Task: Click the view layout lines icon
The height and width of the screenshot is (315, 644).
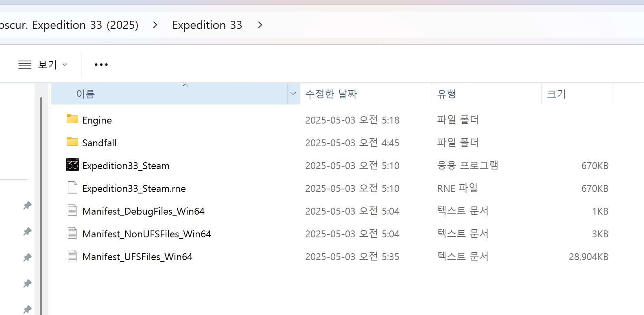Action: [x=25, y=65]
